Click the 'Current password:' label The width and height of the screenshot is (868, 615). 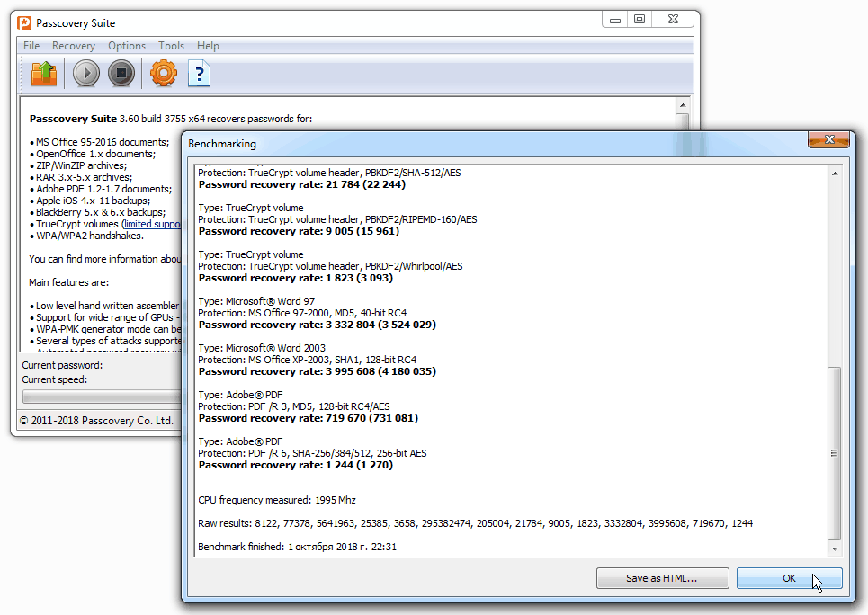click(x=62, y=365)
